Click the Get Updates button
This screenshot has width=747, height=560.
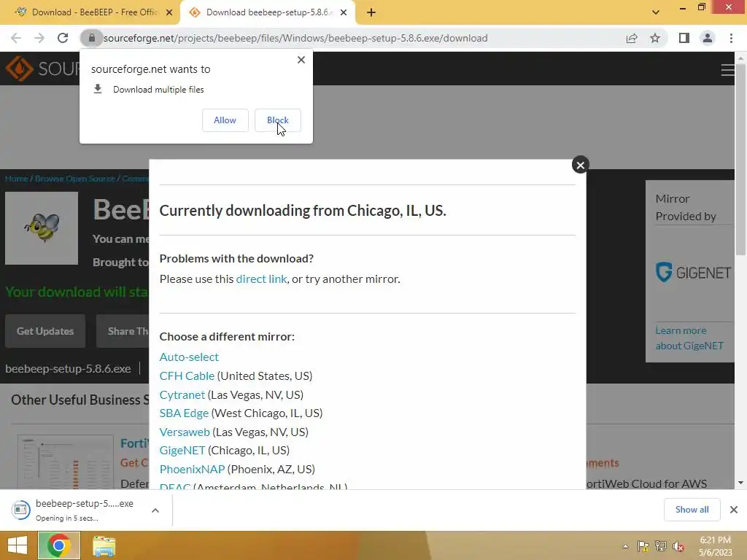tap(45, 331)
